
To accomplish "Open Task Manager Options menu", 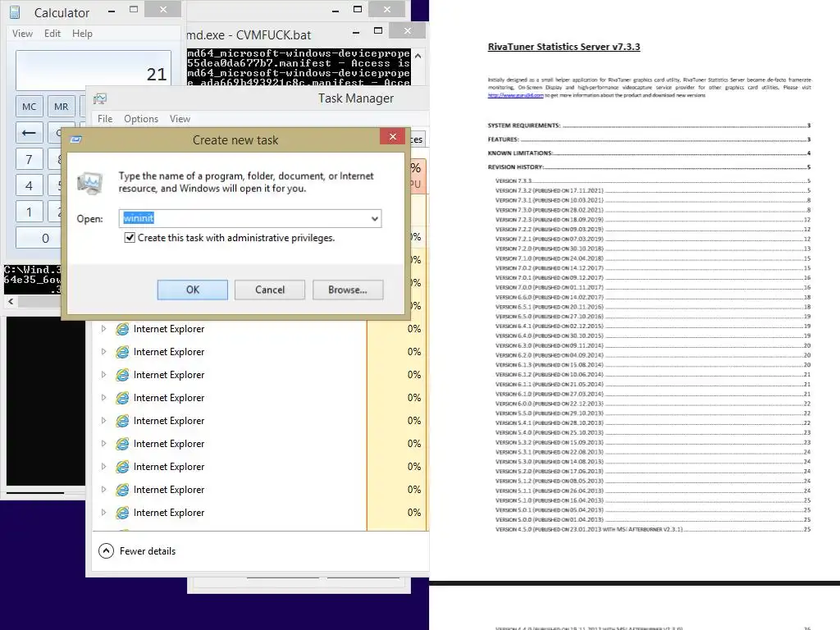I will (141, 119).
